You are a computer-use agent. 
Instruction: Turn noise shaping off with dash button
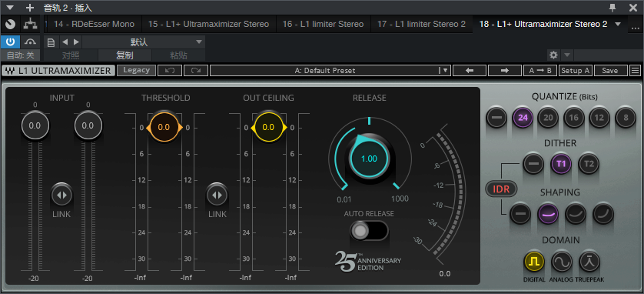pos(520,214)
